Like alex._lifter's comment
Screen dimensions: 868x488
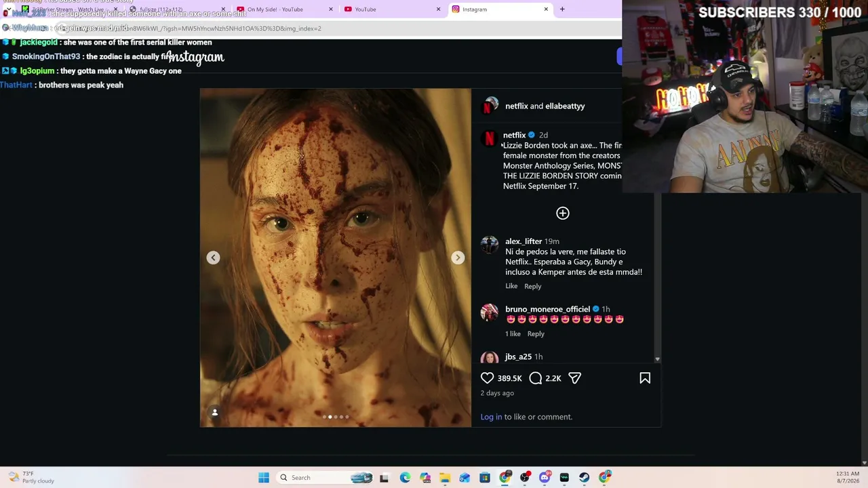tap(511, 286)
